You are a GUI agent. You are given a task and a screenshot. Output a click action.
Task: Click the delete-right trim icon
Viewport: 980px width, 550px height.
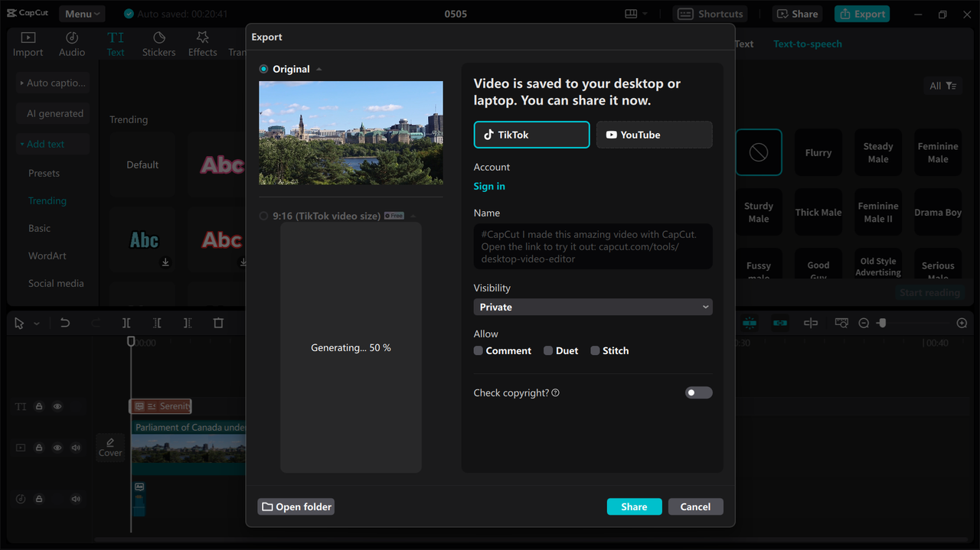click(x=188, y=323)
